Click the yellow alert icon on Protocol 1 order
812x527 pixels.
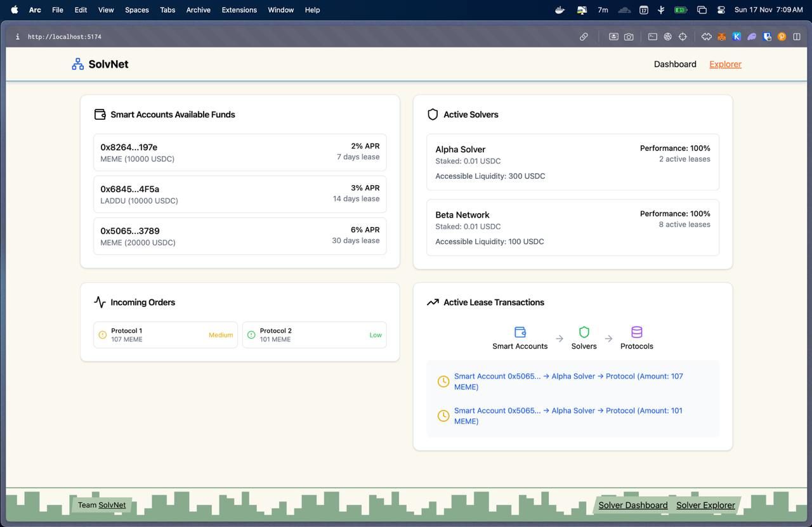[103, 335]
